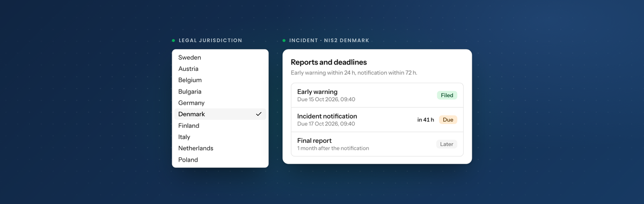Click the selected Denmark option
This screenshot has height=204, width=644.
tap(220, 114)
